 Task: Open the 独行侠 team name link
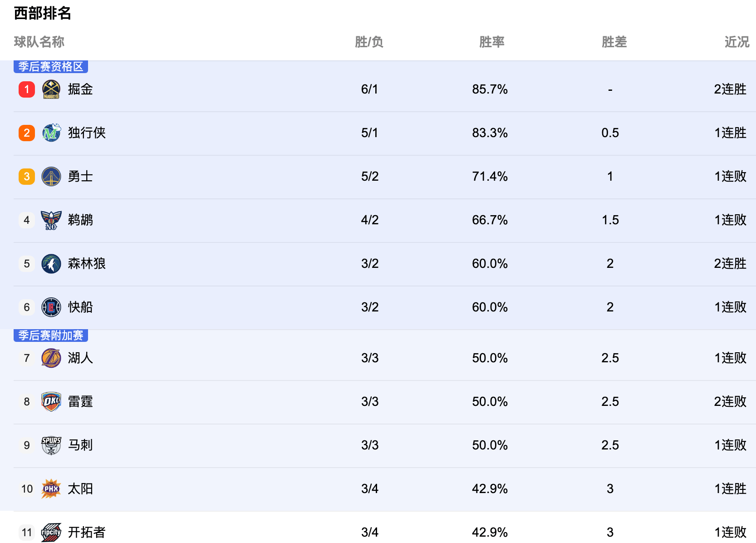click(87, 133)
